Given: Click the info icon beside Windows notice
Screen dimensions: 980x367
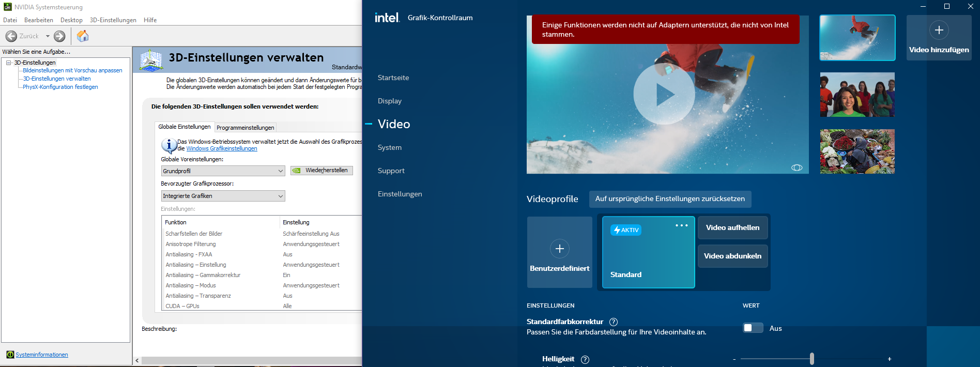Looking at the screenshot, I should pyautogui.click(x=169, y=145).
